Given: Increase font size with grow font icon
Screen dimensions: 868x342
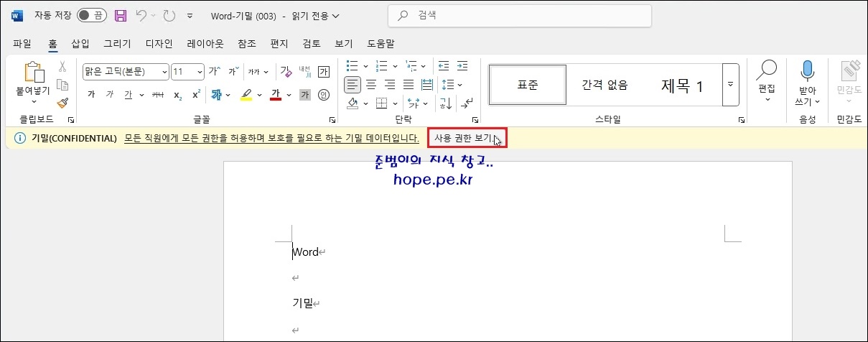Looking at the screenshot, I should [x=214, y=71].
